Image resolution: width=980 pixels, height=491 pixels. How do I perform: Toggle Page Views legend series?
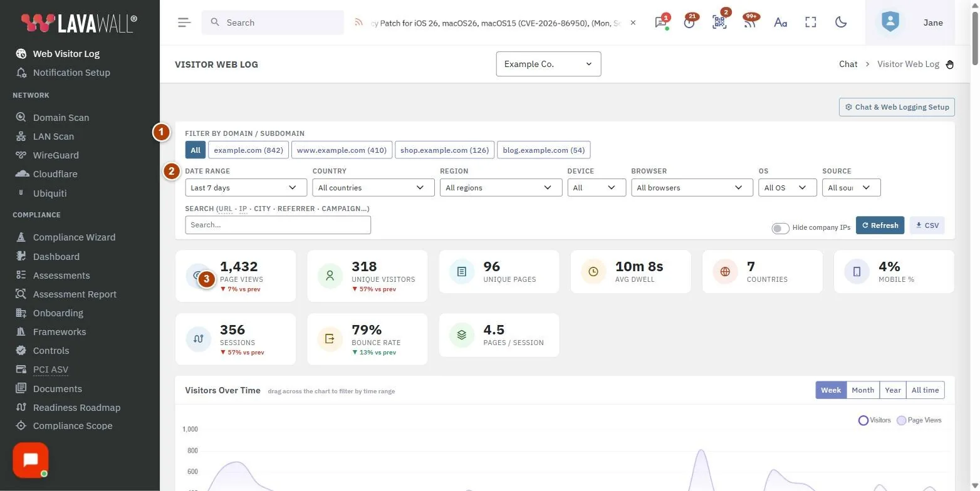tap(919, 420)
